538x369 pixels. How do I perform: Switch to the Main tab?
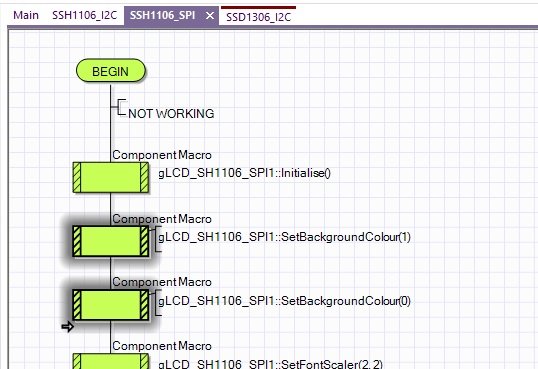[26, 15]
